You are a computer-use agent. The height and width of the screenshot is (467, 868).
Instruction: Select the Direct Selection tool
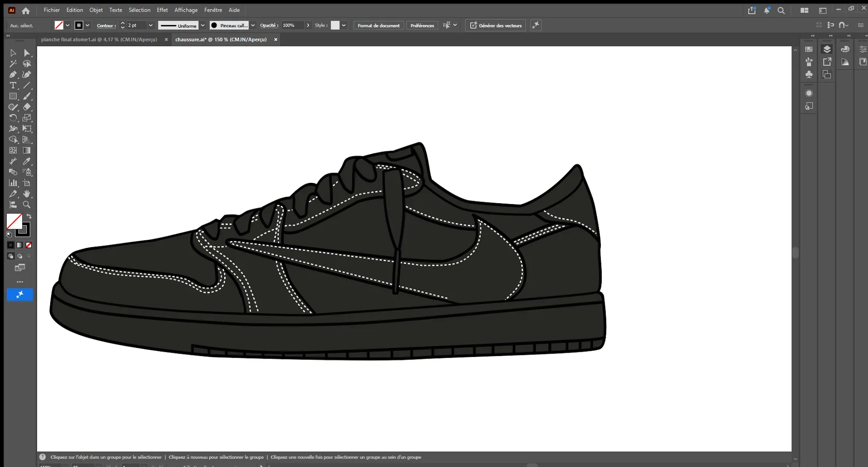coord(27,53)
